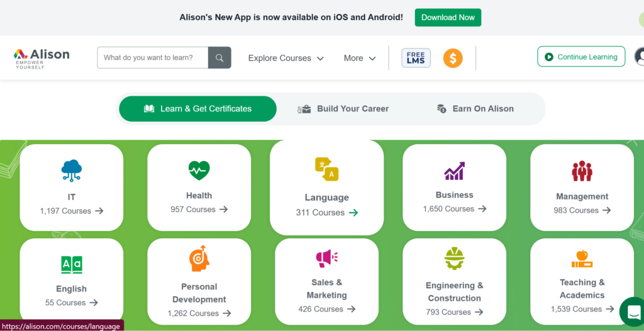Viewport: 644px width, 331px height.
Task: Expand the More dropdown menu
Action: point(360,58)
